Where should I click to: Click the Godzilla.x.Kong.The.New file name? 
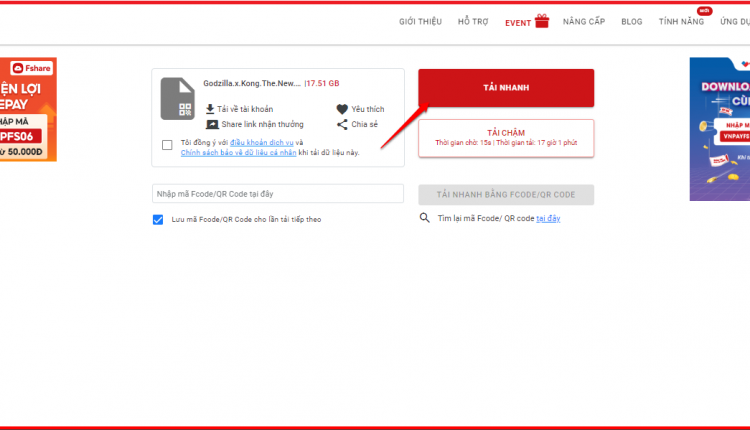[x=252, y=83]
